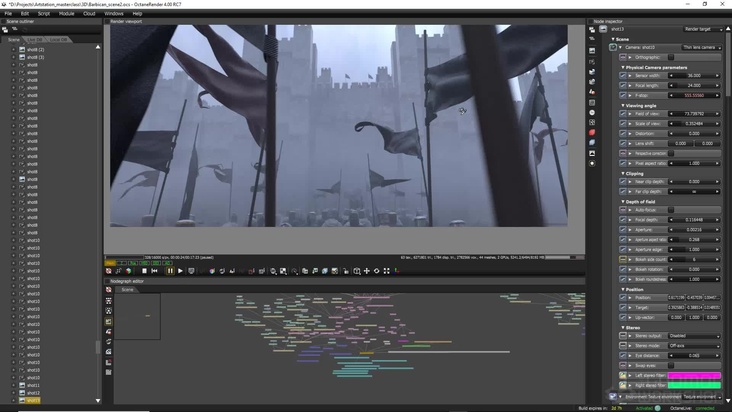
Task: Click the checkered render region icon
Action: pyautogui.click(x=283, y=271)
